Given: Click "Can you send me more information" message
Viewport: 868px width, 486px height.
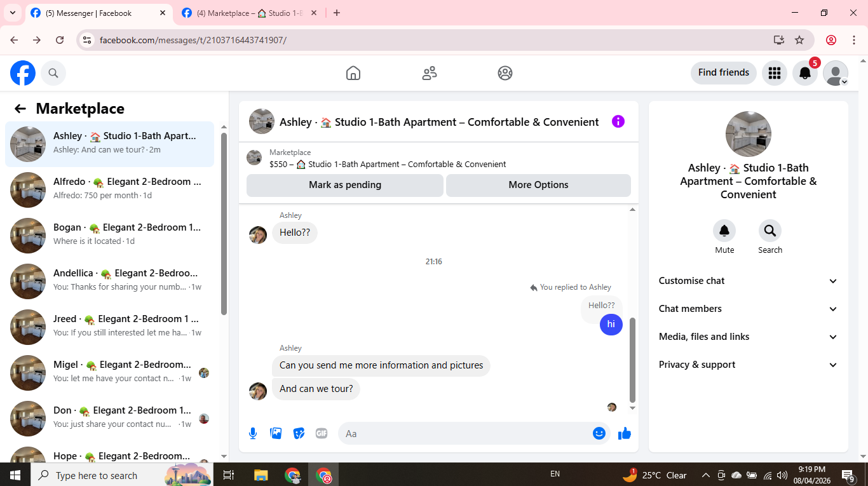Looking at the screenshot, I should click(381, 365).
